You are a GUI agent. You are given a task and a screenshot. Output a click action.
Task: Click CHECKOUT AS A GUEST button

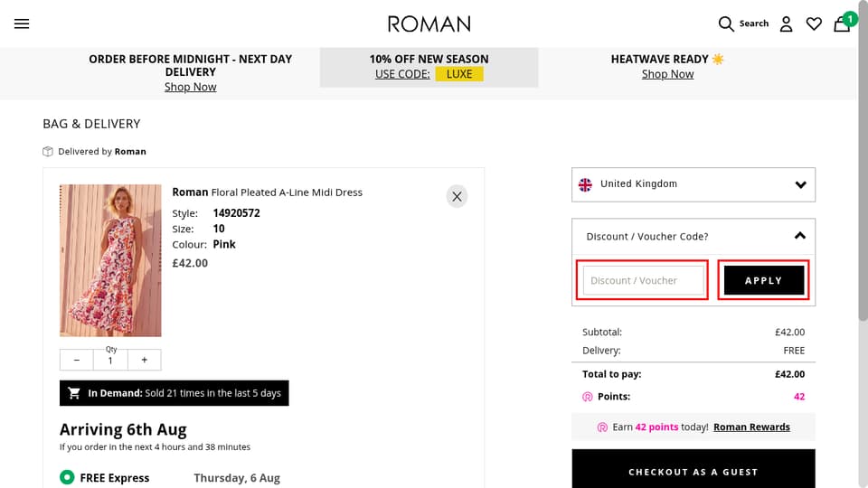point(693,472)
